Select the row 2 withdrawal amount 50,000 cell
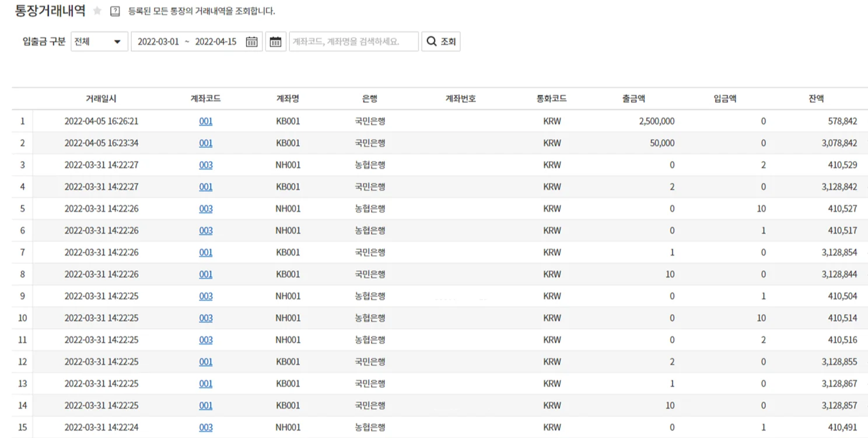This screenshot has height=438, width=868. pos(662,143)
